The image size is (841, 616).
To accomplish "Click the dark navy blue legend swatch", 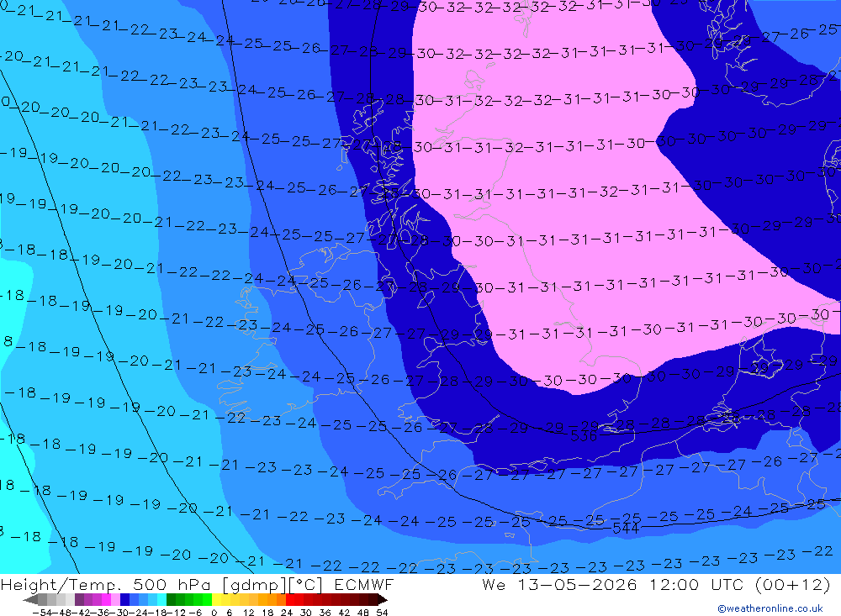I will point(124,599).
